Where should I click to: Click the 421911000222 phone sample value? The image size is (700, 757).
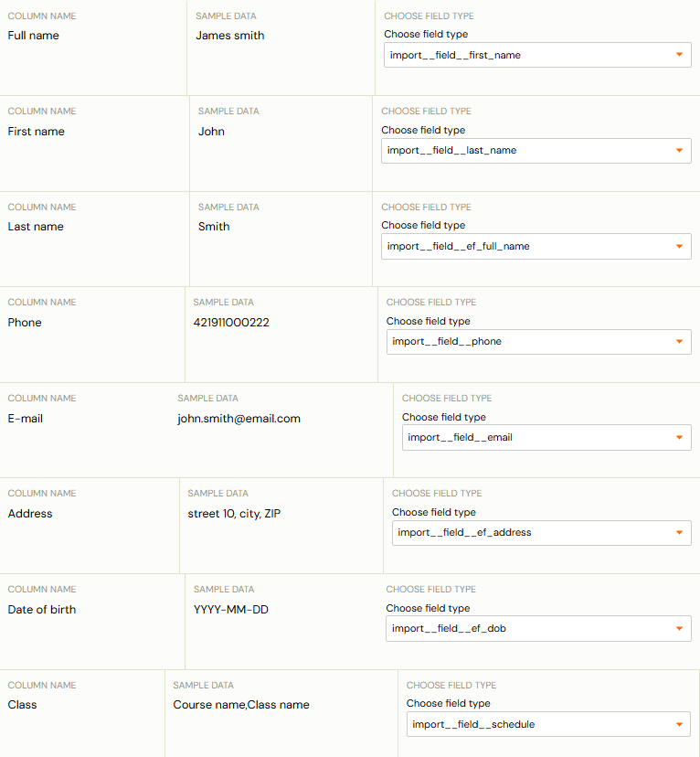(231, 323)
